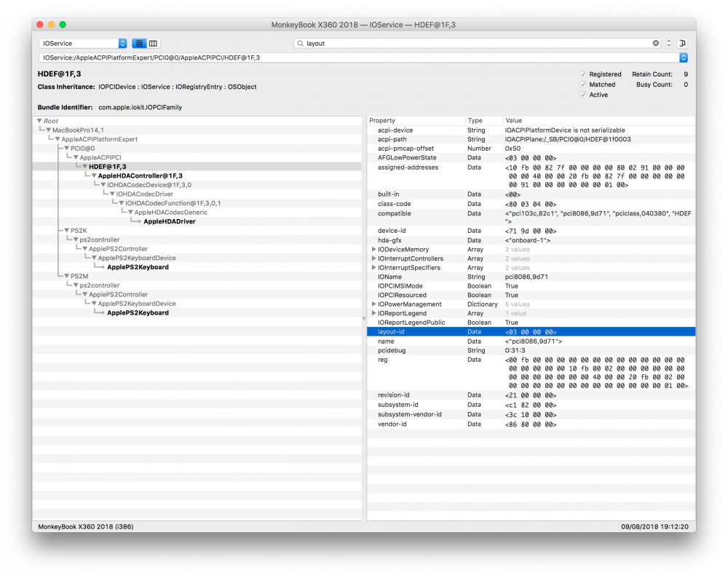Image resolution: width=728 pixels, height=578 pixels.
Task: Expand the IODeviceMemory property
Action: tap(373, 249)
